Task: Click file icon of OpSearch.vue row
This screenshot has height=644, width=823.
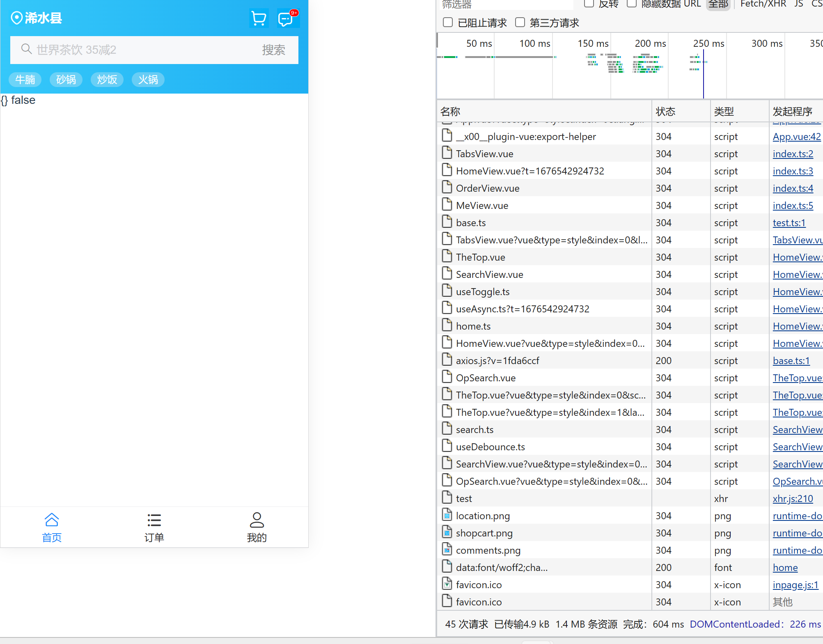Action: [447, 377]
